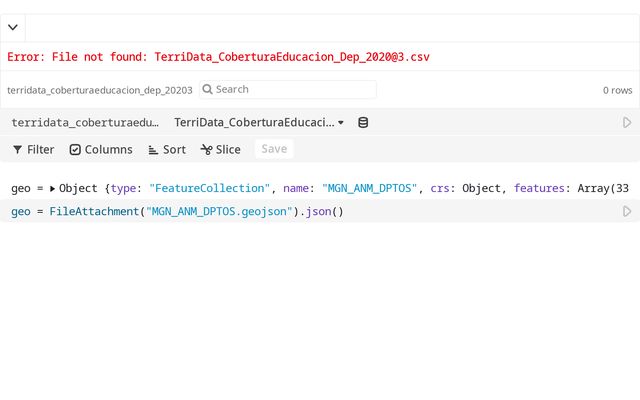Select the Slice scissors tool
The image size is (640, 400).
coord(220,149)
